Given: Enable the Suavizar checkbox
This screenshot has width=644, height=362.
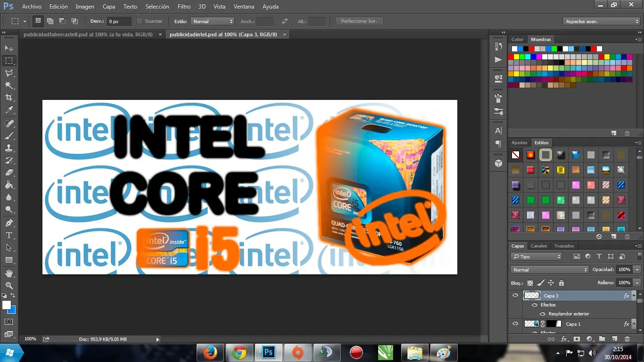Looking at the screenshot, I should [x=140, y=21].
